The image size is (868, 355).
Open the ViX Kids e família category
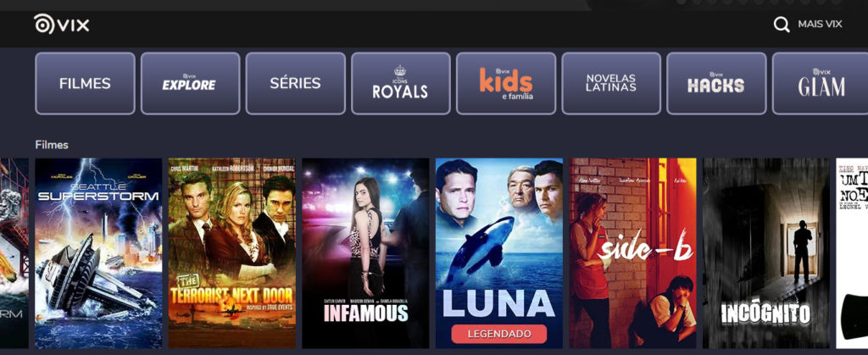point(506,84)
